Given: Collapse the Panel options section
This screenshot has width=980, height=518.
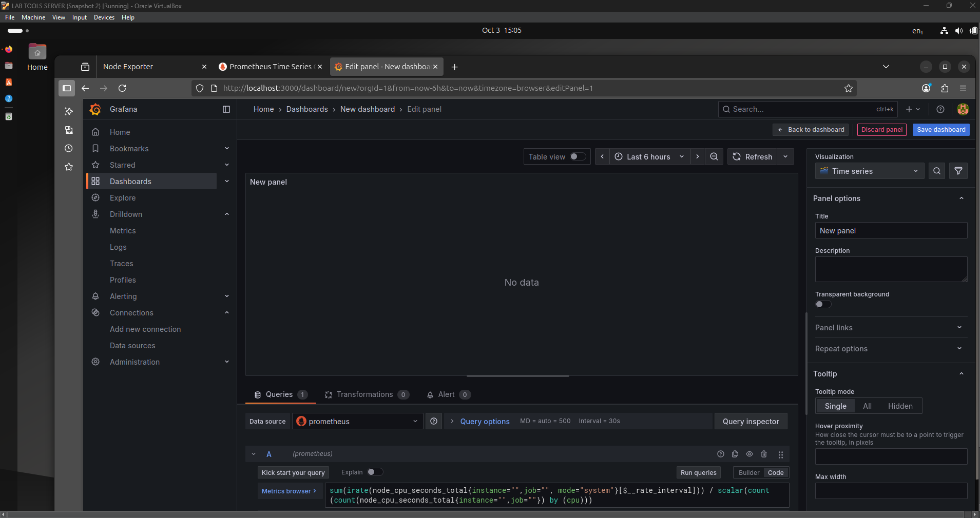Looking at the screenshot, I should coord(962,198).
